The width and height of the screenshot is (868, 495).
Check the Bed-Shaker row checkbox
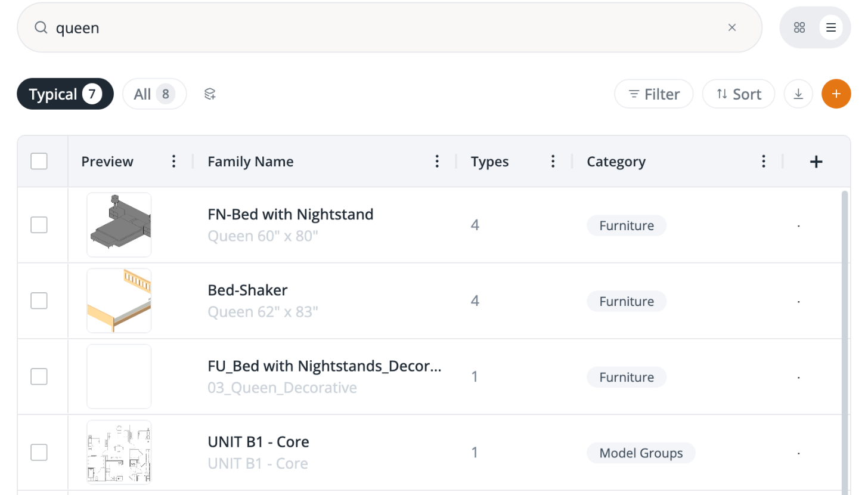point(39,301)
